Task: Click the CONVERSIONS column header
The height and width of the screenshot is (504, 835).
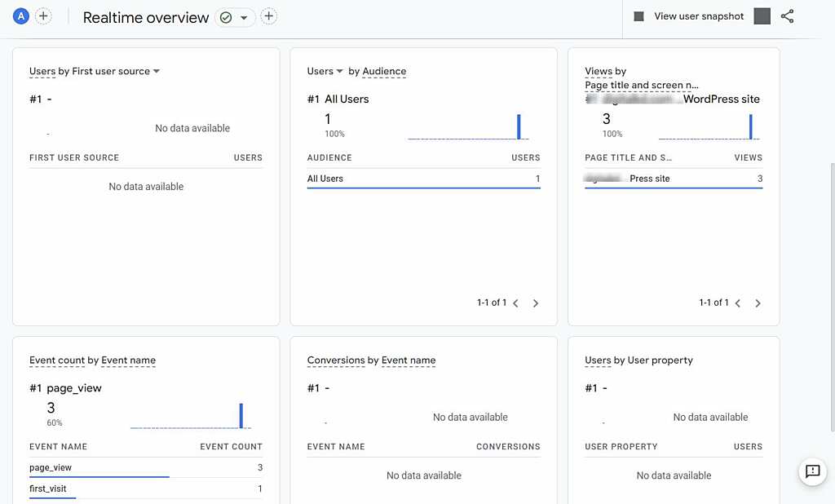Action: click(x=508, y=446)
